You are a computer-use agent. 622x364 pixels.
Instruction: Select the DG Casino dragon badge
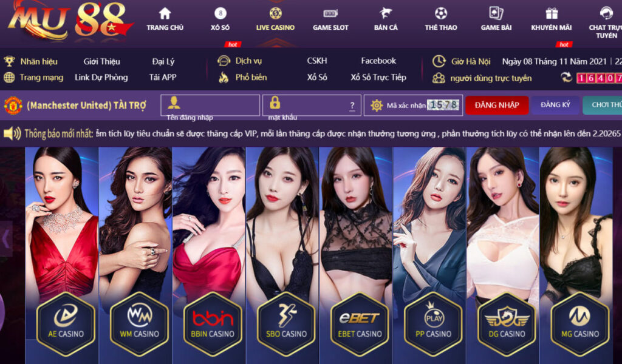click(507, 324)
